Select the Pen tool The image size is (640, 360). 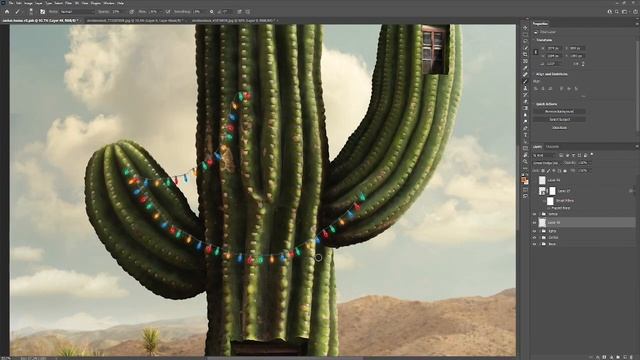point(525,128)
